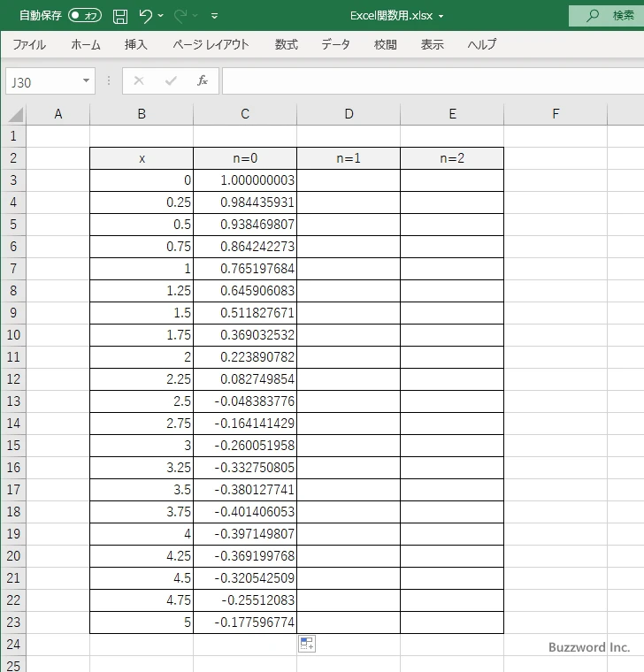Screen dimensions: 644x672
Task: Click the Insert Function fx icon
Action: coord(203,80)
